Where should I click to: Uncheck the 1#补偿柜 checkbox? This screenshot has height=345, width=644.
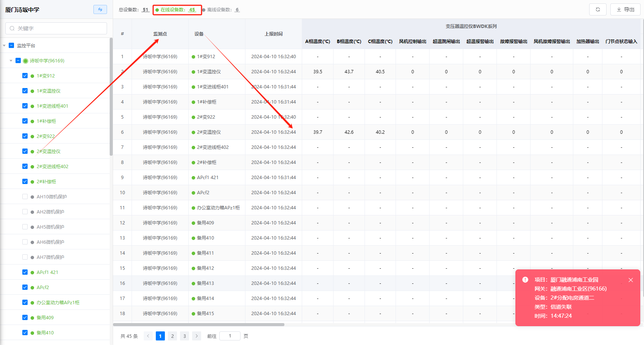[x=25, y=121]
